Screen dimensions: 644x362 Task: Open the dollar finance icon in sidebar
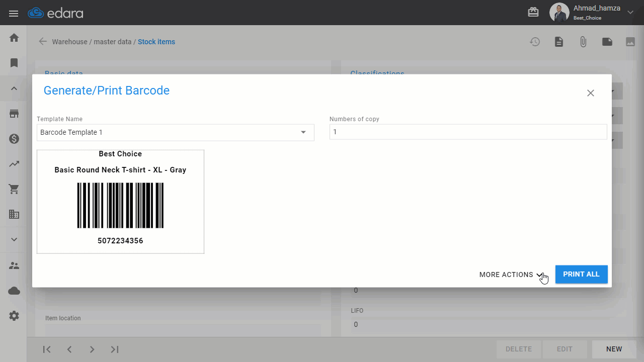point(14,139)
